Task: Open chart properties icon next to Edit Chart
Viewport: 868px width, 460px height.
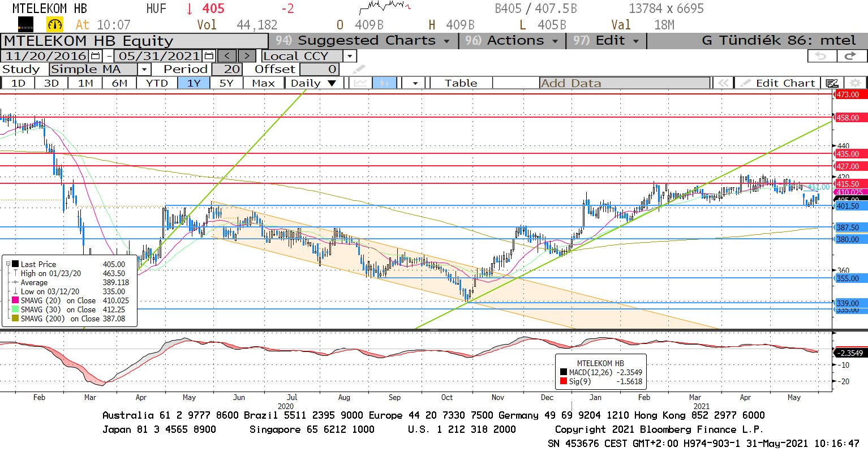Action: (x=832, y=83)
